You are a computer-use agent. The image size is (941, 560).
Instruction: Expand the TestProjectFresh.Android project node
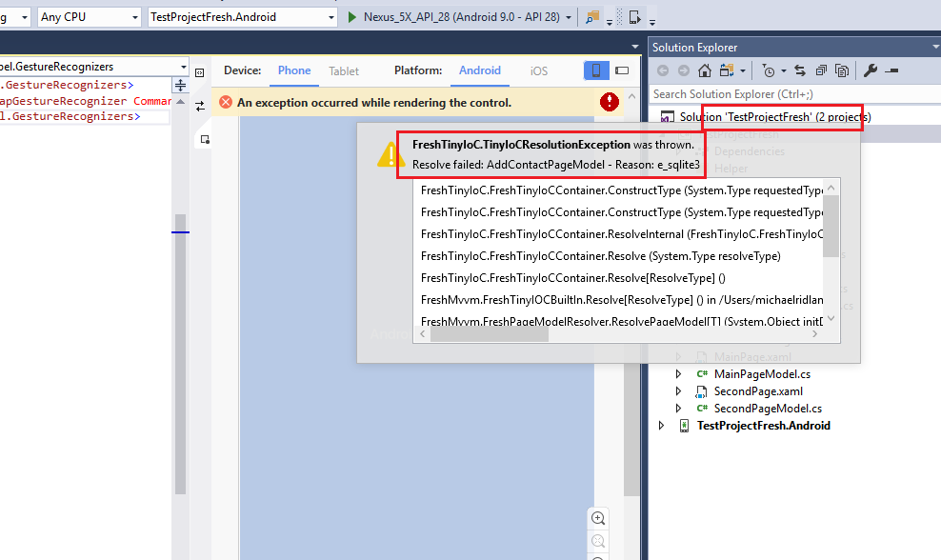point(662,426)
